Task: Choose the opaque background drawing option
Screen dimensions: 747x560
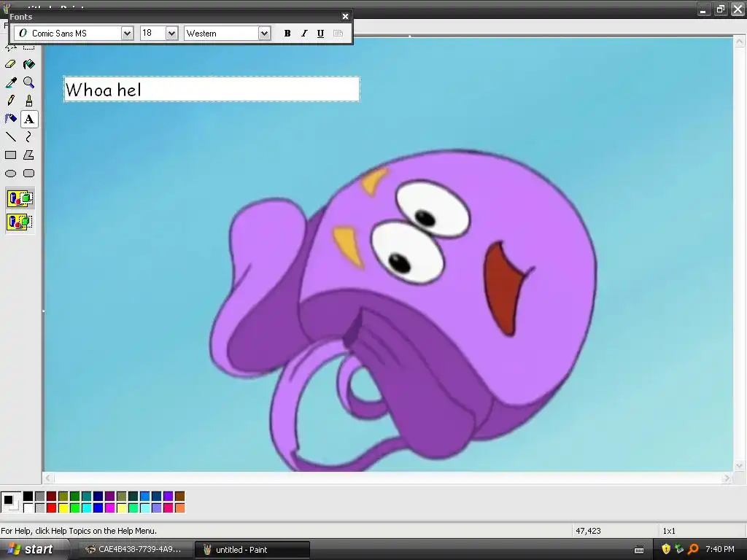Action: pos(20,198)
